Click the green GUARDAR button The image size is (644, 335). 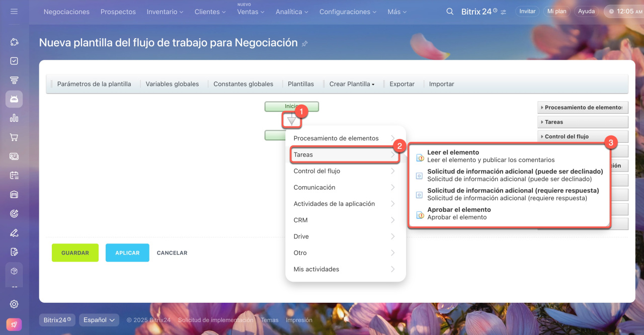[75, 253]
